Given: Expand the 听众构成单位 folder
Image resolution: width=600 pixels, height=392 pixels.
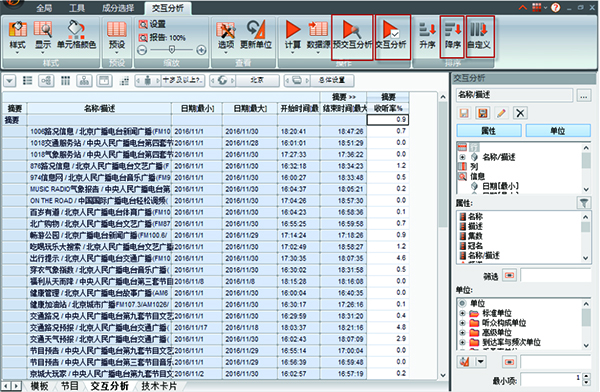Looking at the screenshot, I should pyautogui.click(x=462, y=323).
